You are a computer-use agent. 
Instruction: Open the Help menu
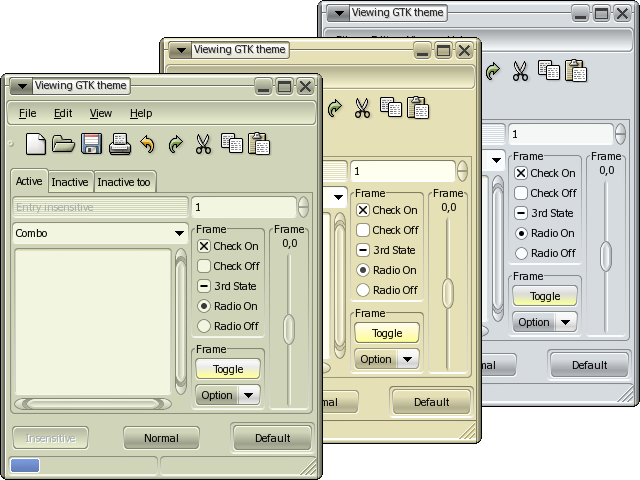141,113
